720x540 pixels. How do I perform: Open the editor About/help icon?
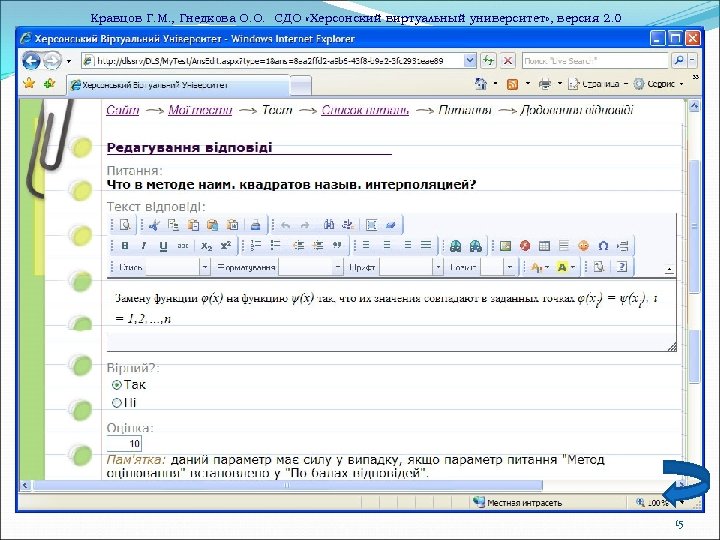(622, 267)
